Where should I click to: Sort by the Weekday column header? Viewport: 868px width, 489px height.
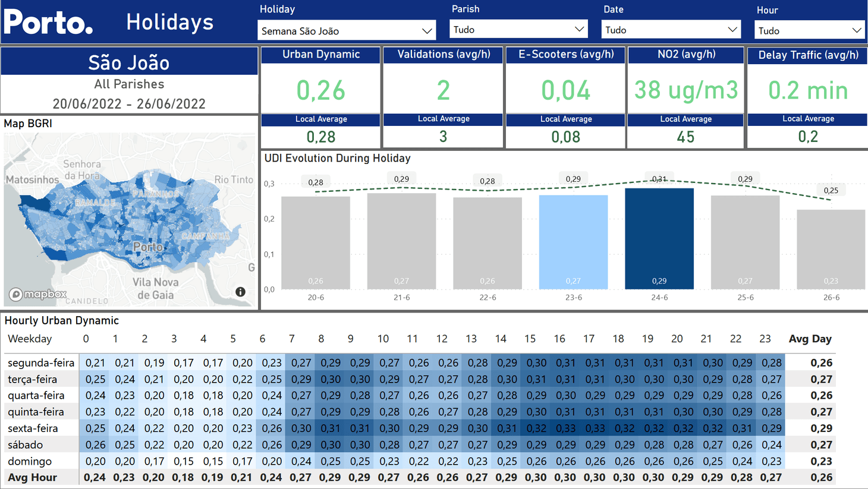(x=30, y=339)
